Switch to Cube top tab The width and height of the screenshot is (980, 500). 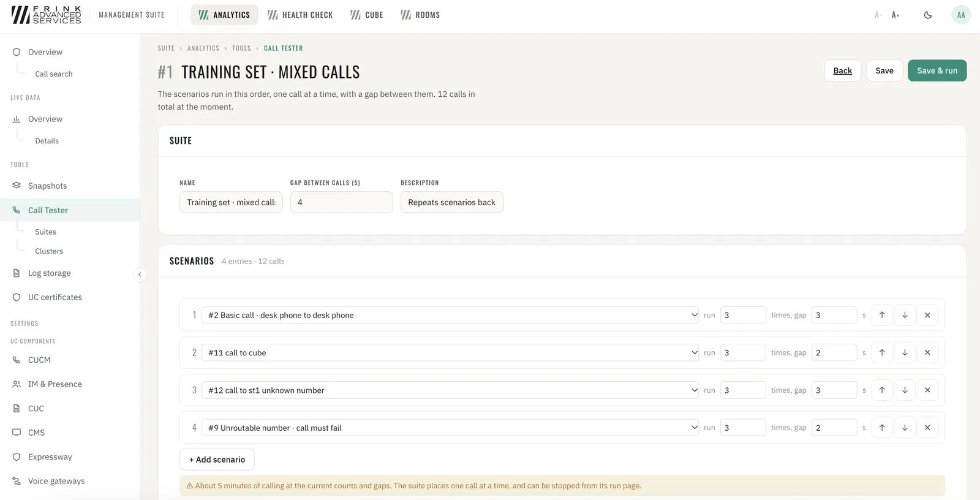pos(367,15)
